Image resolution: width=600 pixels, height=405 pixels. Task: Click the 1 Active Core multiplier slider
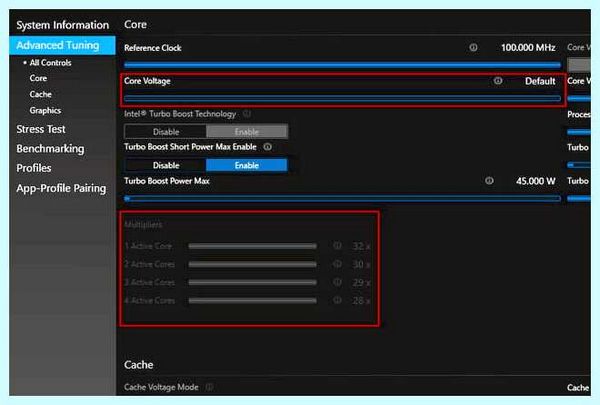pyautogui.click(x=253, y=246)
